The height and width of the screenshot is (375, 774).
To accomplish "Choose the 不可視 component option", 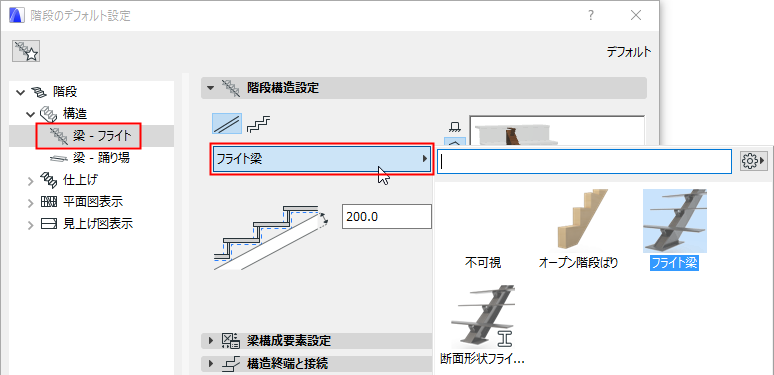I will [483, 262].
